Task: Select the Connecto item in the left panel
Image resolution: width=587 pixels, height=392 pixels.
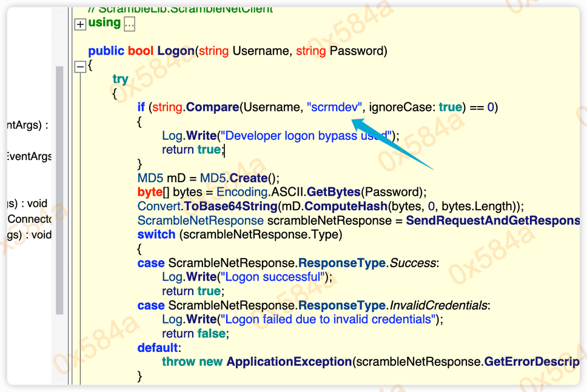Action: pyautogui.click(x=30, y=219)
